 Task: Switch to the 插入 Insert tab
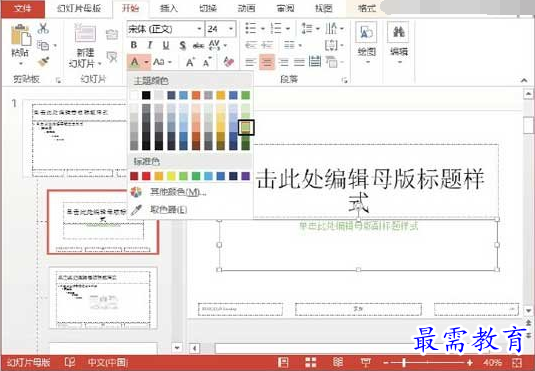(169, 9)
